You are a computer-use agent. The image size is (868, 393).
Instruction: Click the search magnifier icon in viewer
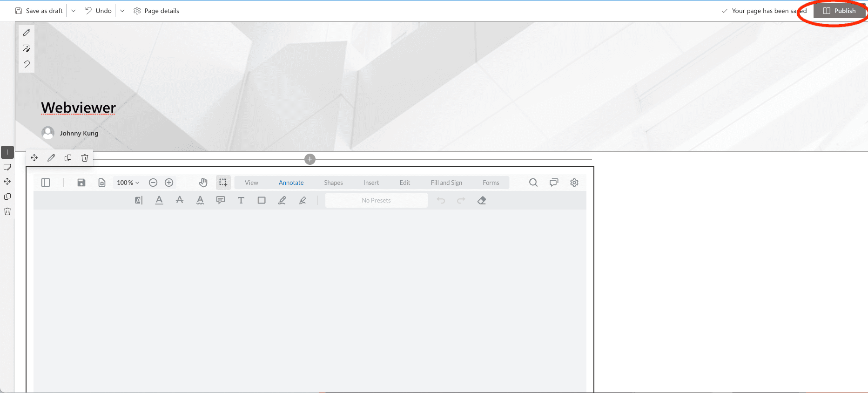point(533,183)
